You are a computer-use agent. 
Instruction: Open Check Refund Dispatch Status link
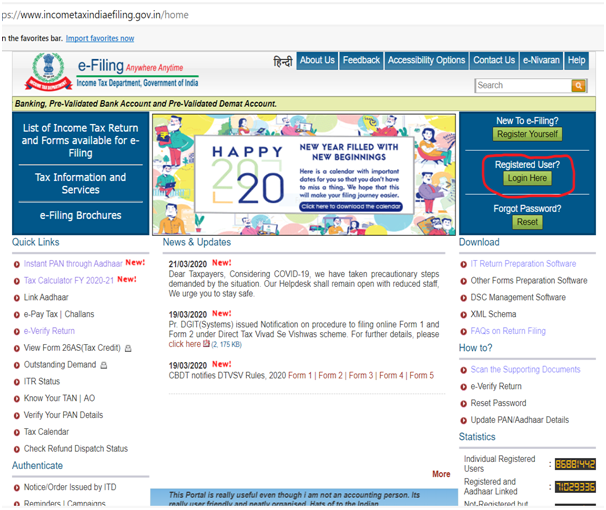[x=76, y=449]
